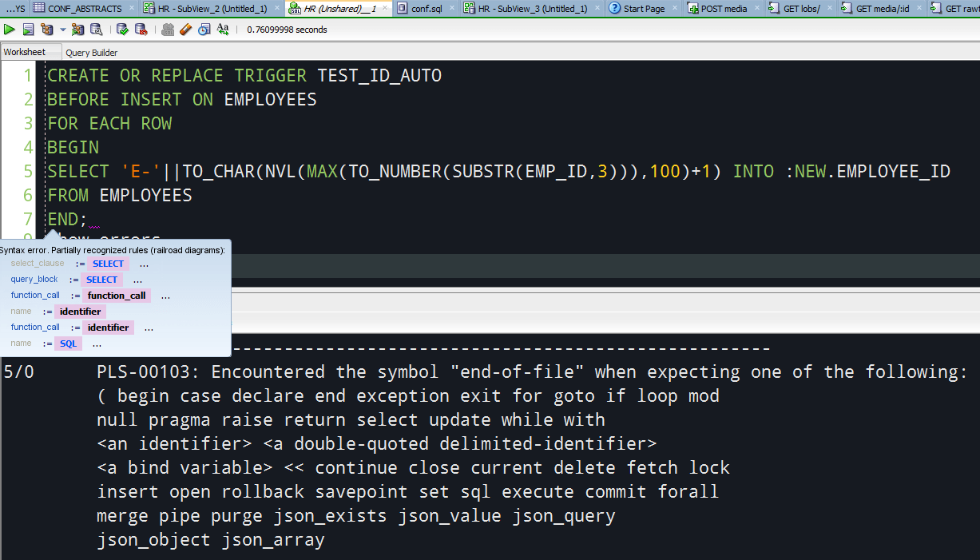Run the trigger script with Run Statement
The width and height of the screenshot is (980, 560).
pos(10,29)
